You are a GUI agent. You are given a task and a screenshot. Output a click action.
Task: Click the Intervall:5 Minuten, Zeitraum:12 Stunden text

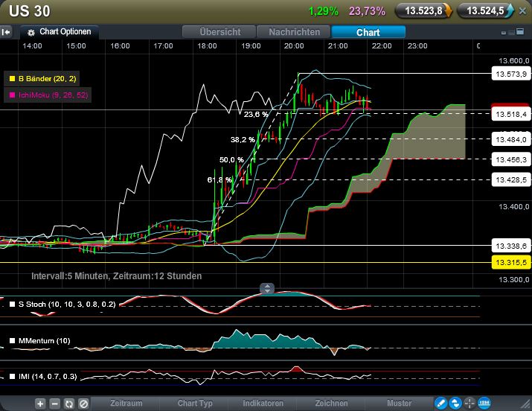(x=116, y=276)
